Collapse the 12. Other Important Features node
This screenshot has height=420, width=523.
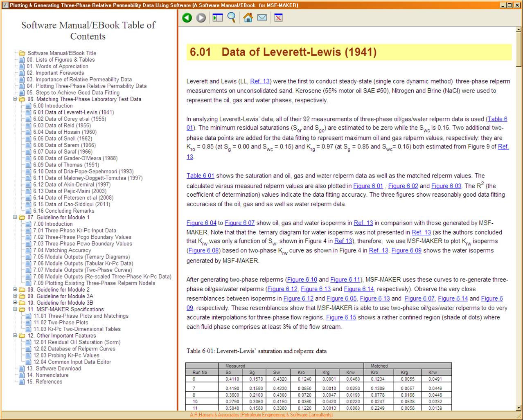(16, 335)
